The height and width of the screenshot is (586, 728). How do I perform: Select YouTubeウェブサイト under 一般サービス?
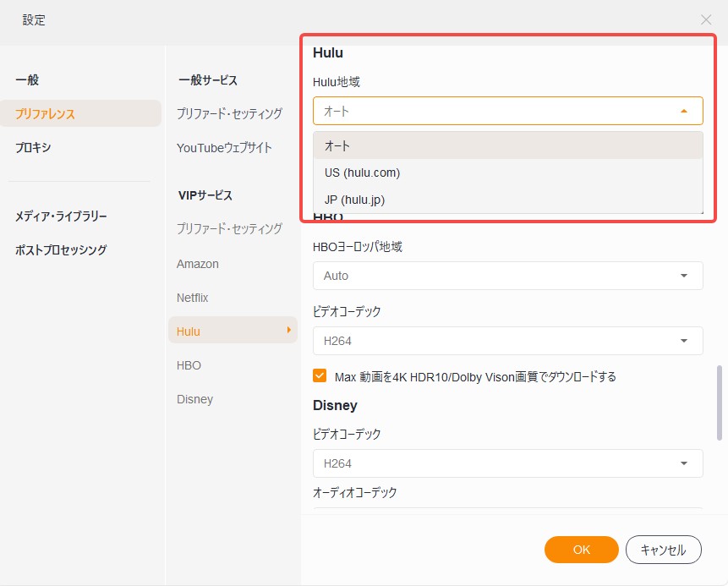224,148
